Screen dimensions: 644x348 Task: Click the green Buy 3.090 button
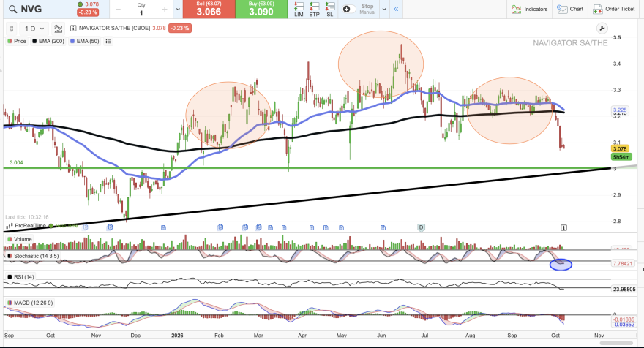click(x=261, y=9)
